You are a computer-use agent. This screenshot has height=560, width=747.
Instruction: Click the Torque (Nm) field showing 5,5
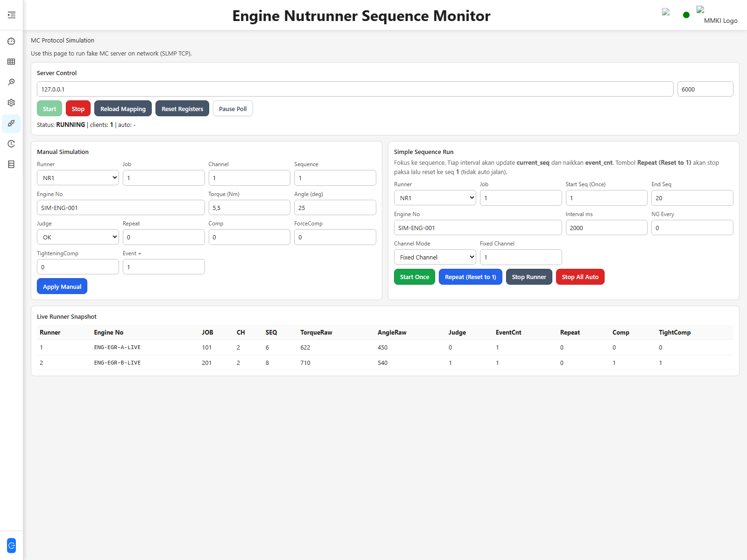coord(249,208)
